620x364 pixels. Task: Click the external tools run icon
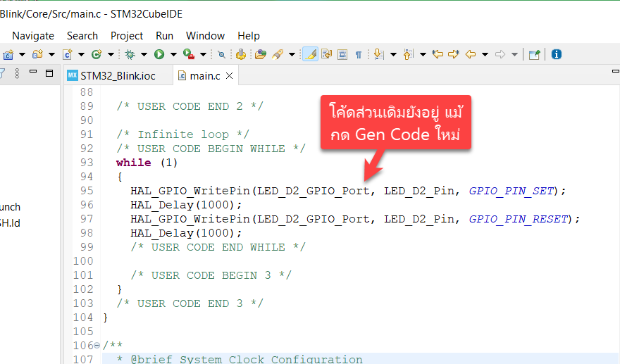click(189, 54)
